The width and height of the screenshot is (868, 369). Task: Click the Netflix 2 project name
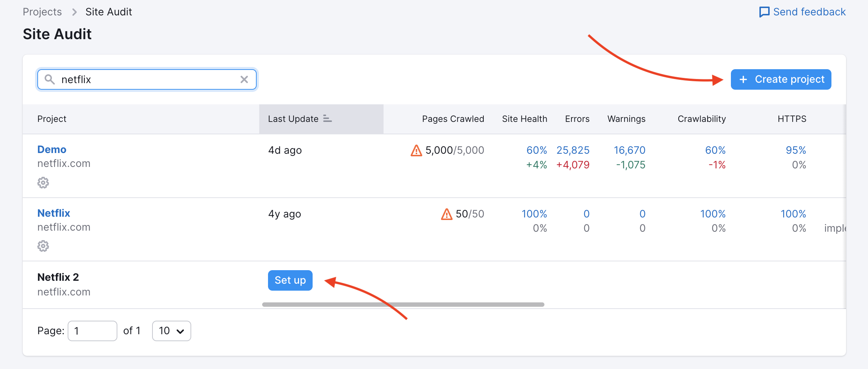[x=58, y=277]
